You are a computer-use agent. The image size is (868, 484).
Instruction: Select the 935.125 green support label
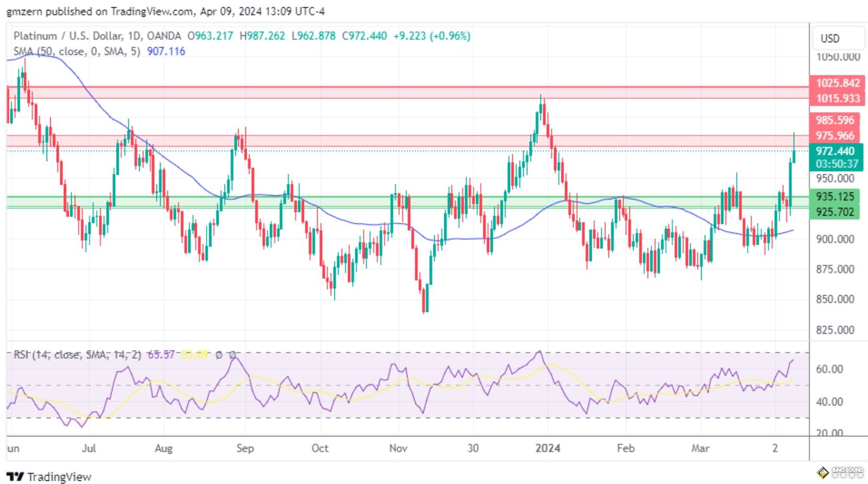835,197
